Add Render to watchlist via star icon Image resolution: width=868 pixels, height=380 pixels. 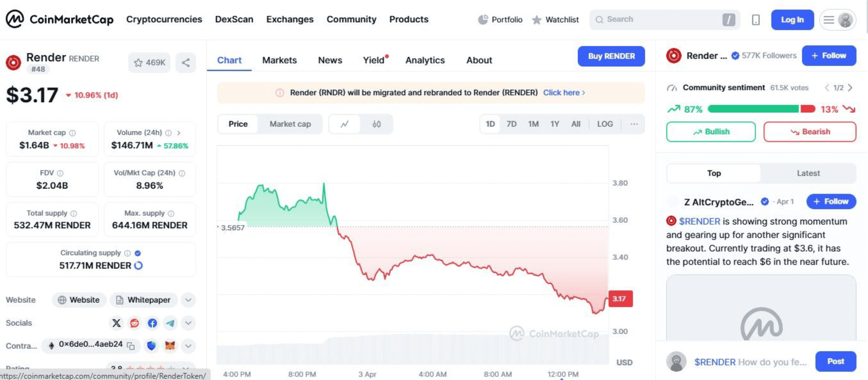[149, 63]
